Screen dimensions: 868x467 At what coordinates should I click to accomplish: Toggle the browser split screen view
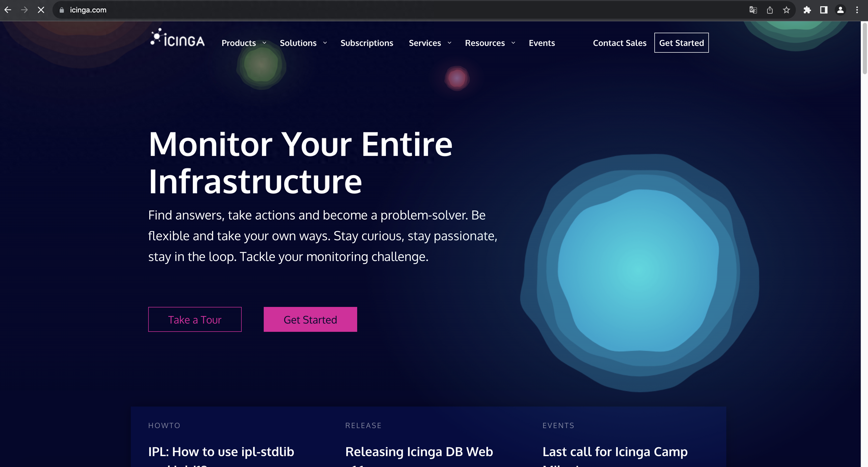coord(824,10)
